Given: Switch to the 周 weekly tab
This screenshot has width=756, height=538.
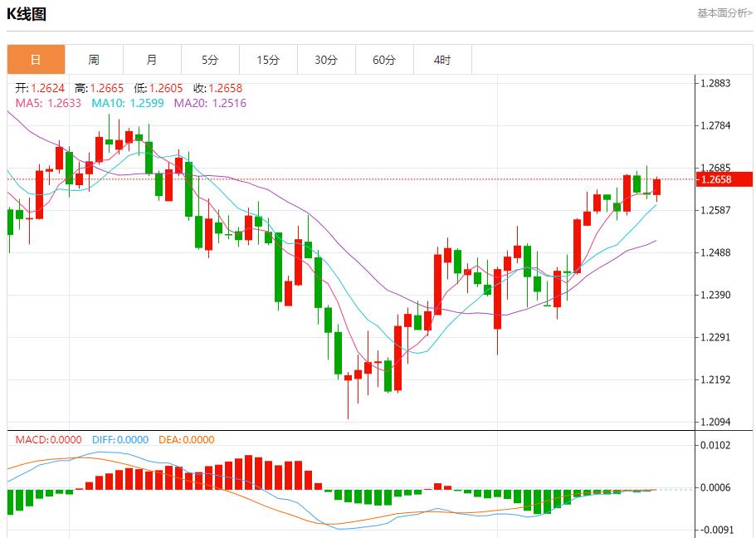Looking at the screenshot, I should pyautogui.click(x=94, y=60).
